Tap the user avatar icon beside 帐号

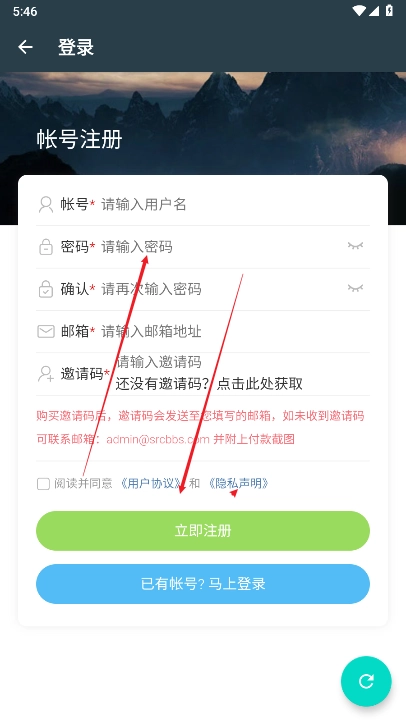point(46,205)
